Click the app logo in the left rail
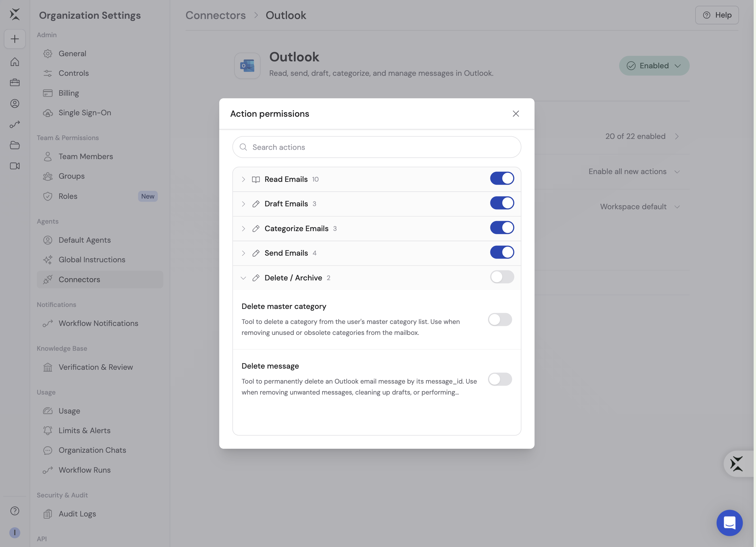The width and height of the screenshot is (756, 547). pos(15,14)
